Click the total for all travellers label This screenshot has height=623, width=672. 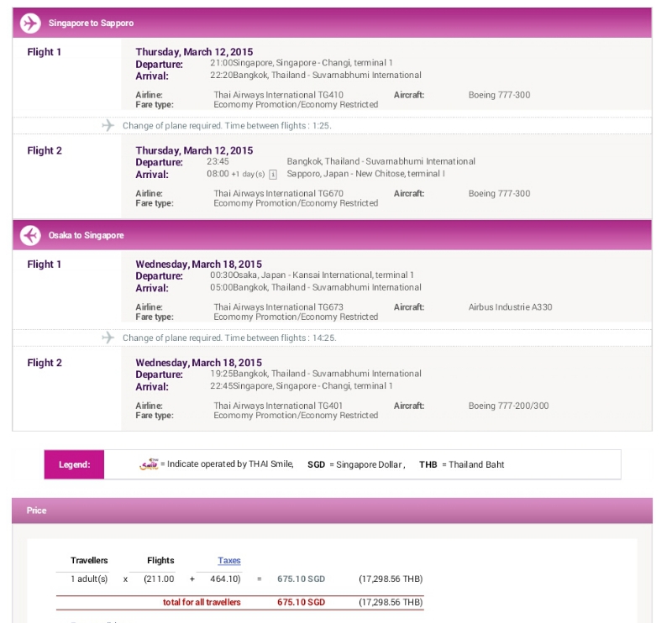click(202, 602)
